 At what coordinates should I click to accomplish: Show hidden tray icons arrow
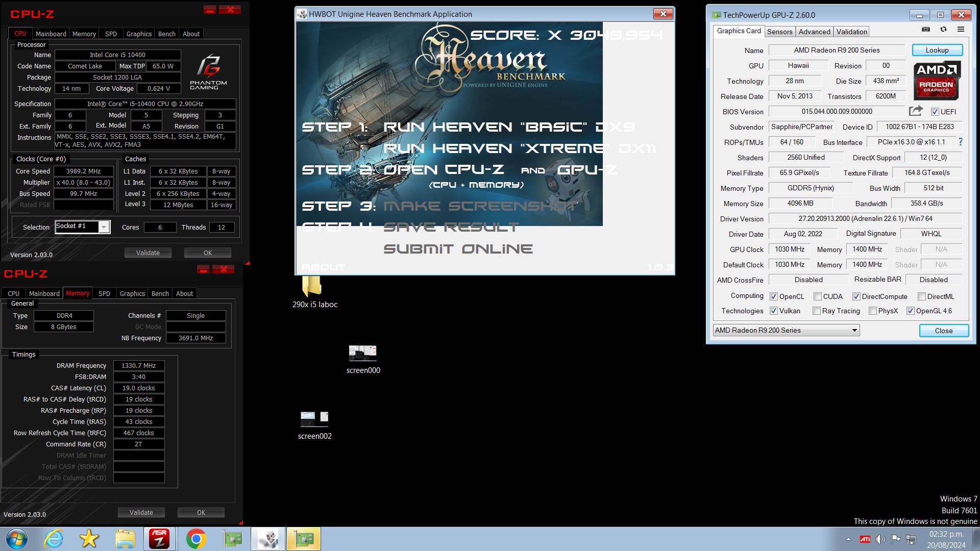tap(848, 539)
